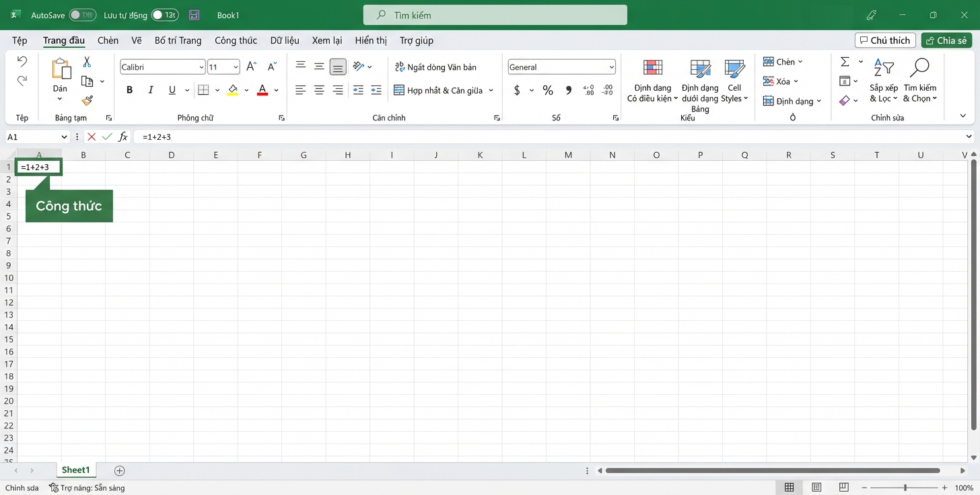Click the Format Painter brush icon
Screen dimensions: 980x495
click(x=87, y=100)
